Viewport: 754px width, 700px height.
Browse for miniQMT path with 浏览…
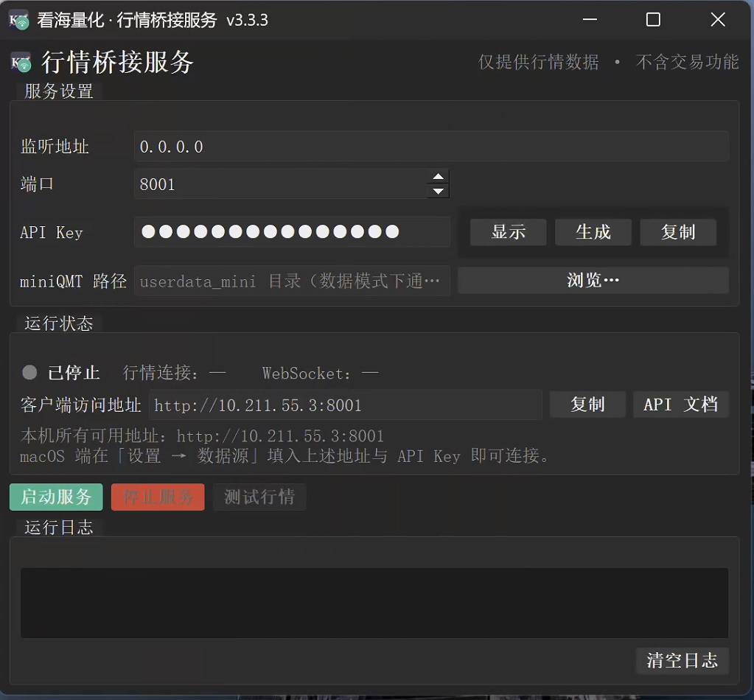pyautogui.click(x=593, y=280)
